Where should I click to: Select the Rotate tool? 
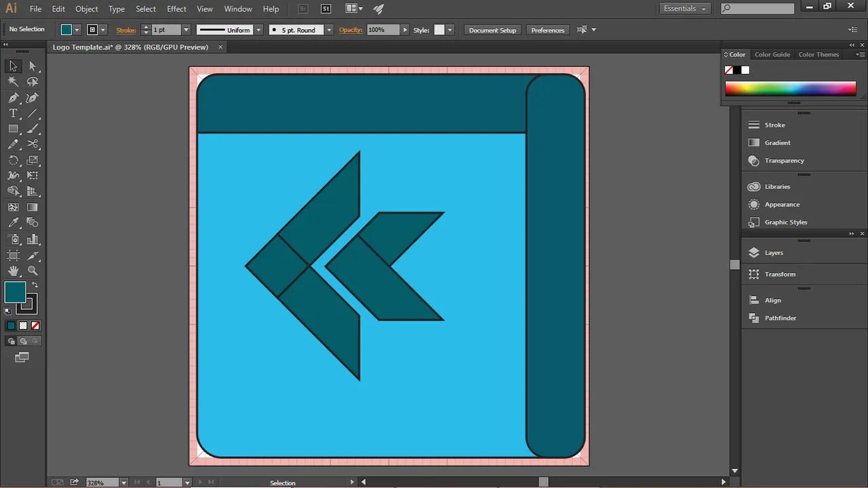click(x=13, y=160)
